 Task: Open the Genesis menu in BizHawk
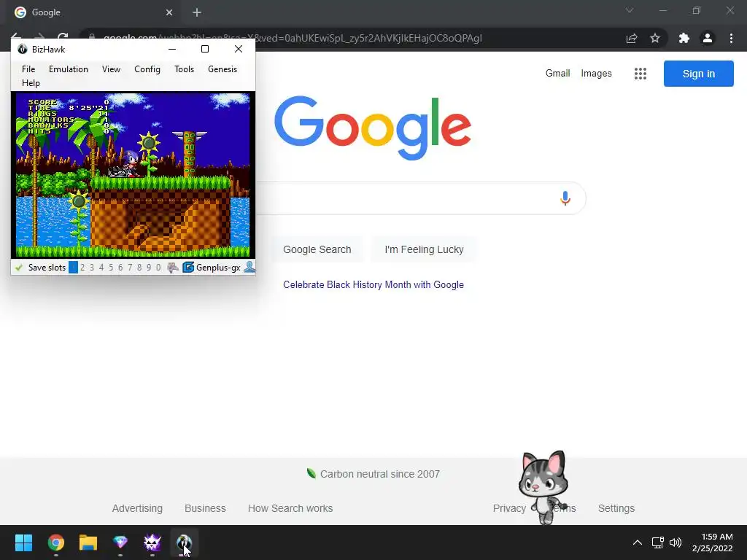coord(222,69)
